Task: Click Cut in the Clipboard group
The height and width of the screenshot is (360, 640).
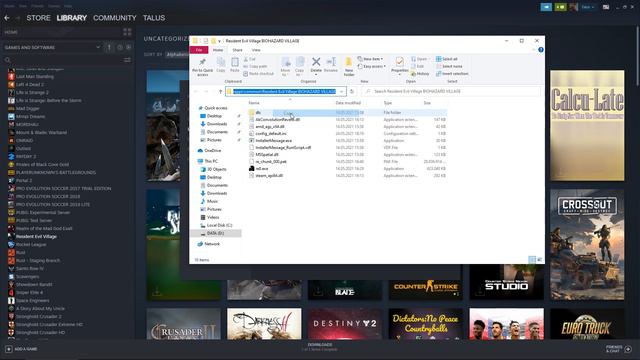Action: (249, 59)
